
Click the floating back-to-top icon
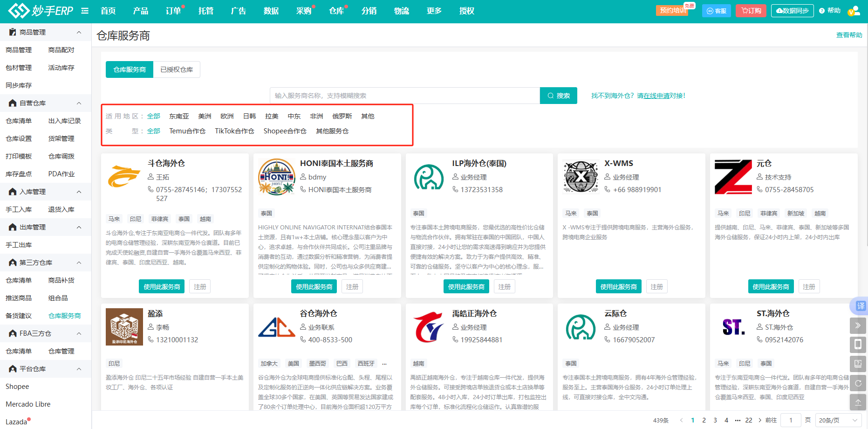[858, 402]
